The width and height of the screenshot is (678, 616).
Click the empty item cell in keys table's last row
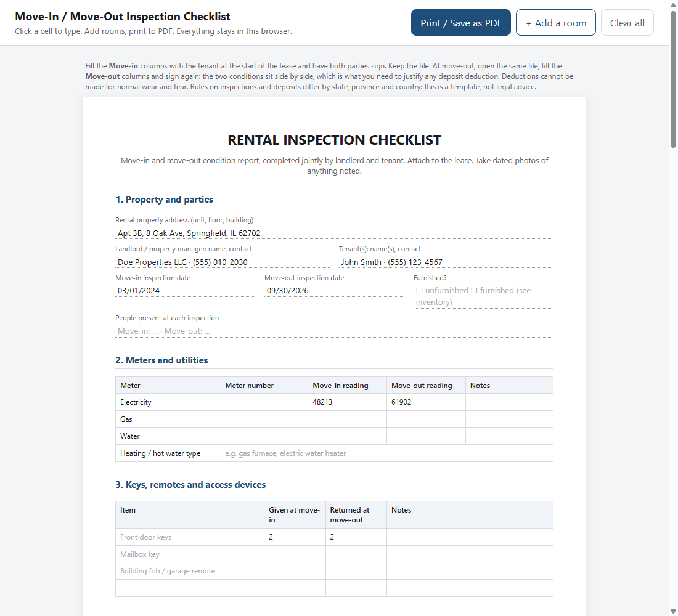(189, 588)
